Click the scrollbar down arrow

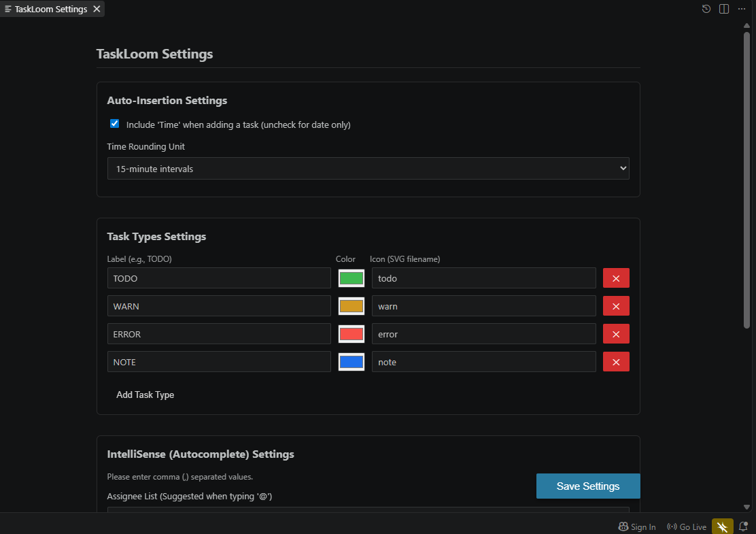[x=746, y=507]
